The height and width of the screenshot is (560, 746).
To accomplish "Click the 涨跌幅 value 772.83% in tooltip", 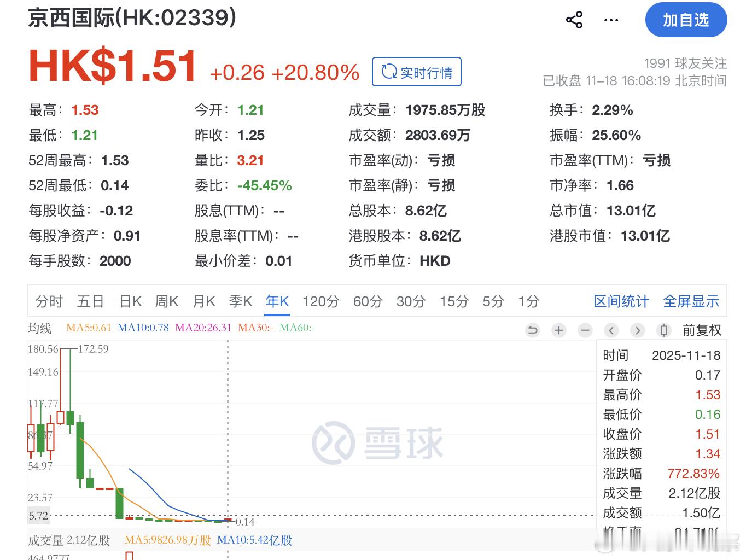I will 693,473.
